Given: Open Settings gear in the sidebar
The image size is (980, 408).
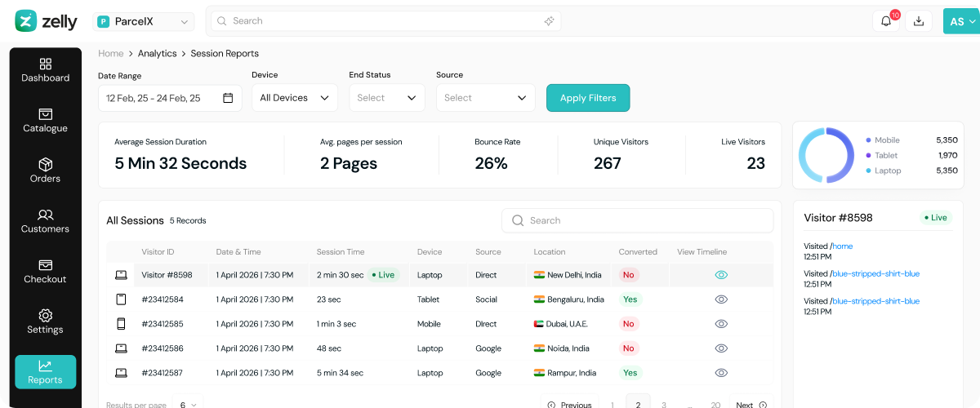Looking at the screenshot, I should click(x=46, y=315).
